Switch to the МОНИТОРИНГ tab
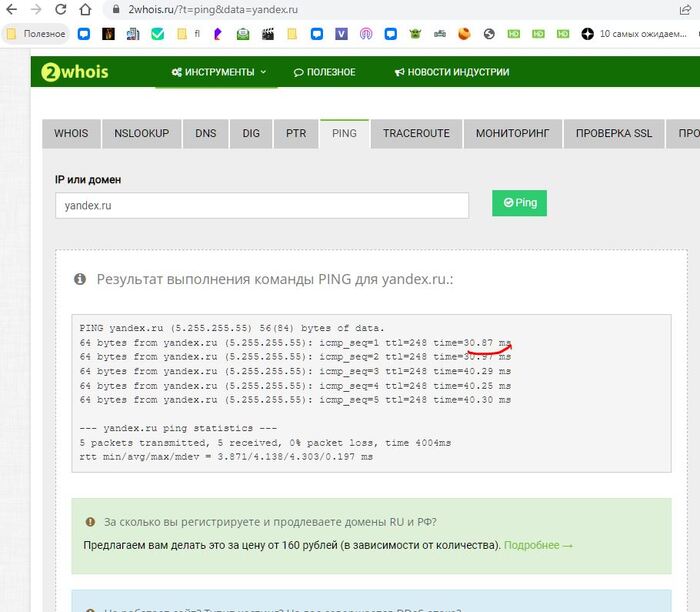This screenshot has height=612, width=700. [512, 133]
